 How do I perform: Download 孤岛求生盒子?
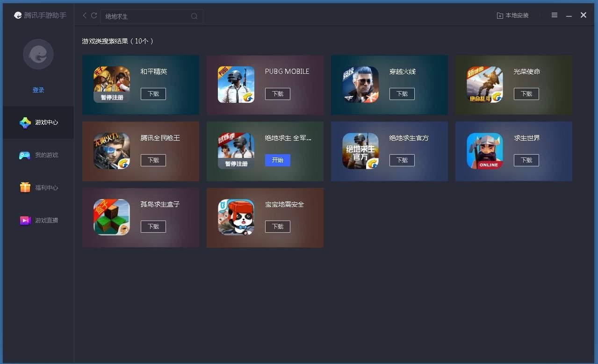153,227
